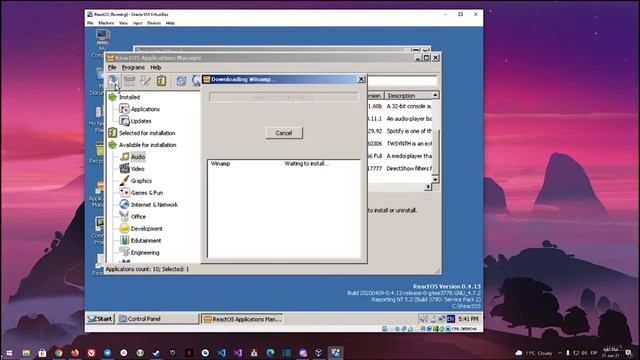The image size is (640, 360).
Task: Open VirtualBox Input menu
Action: [x=138, y=23]
